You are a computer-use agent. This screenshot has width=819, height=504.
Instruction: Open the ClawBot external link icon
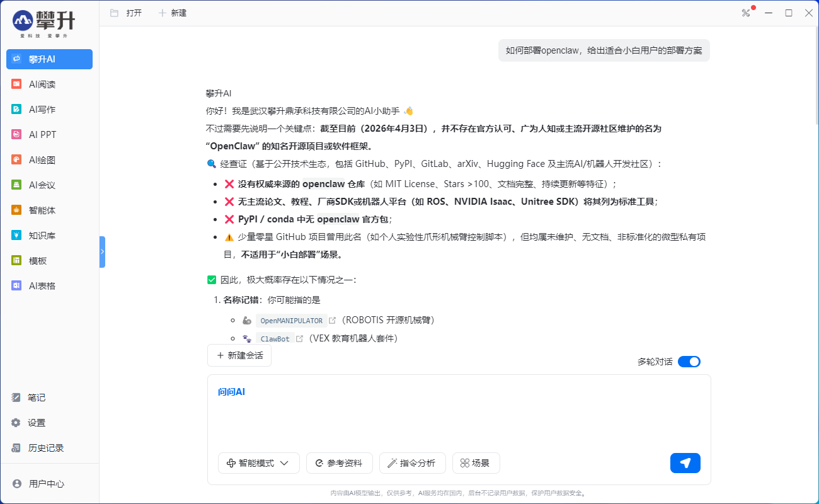point(300,339)
